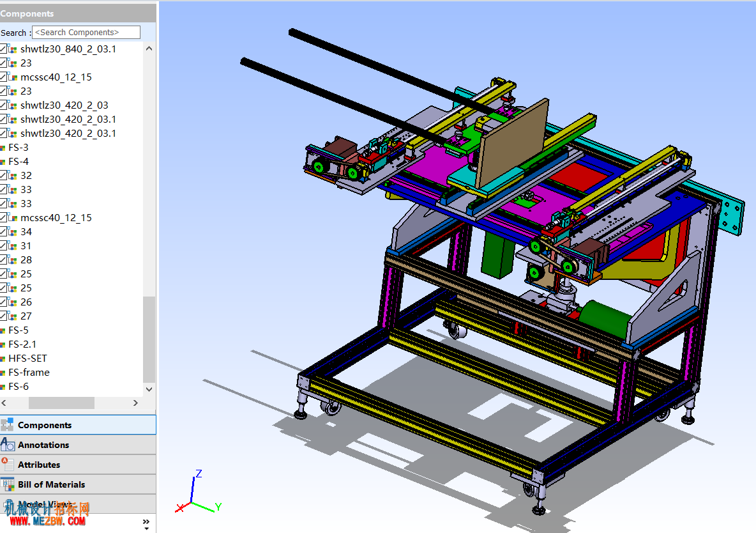Click the Search Components input field
Viewport: 756px width, 533px height.
pos(86,33)
